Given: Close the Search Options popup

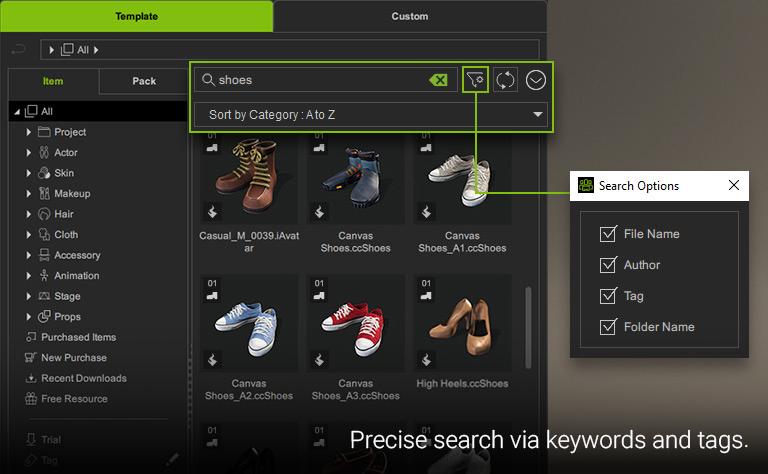Looking at the screenshot, I should coord(734,185).
